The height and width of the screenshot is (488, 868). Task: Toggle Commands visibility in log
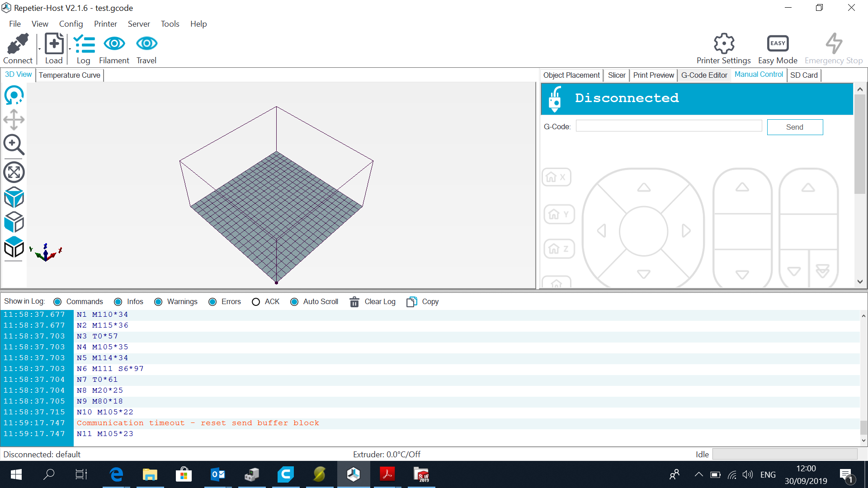click(57, 301)
